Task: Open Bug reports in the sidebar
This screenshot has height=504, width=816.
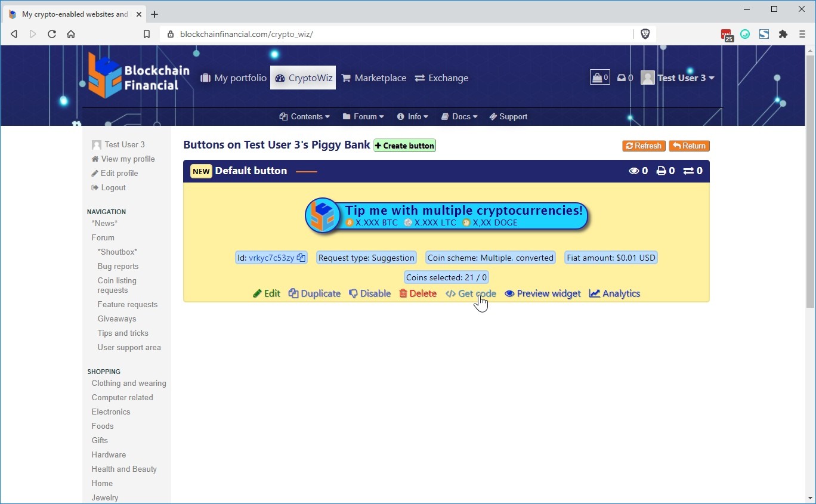Action: pyautogui.click(x=118, y=266)
